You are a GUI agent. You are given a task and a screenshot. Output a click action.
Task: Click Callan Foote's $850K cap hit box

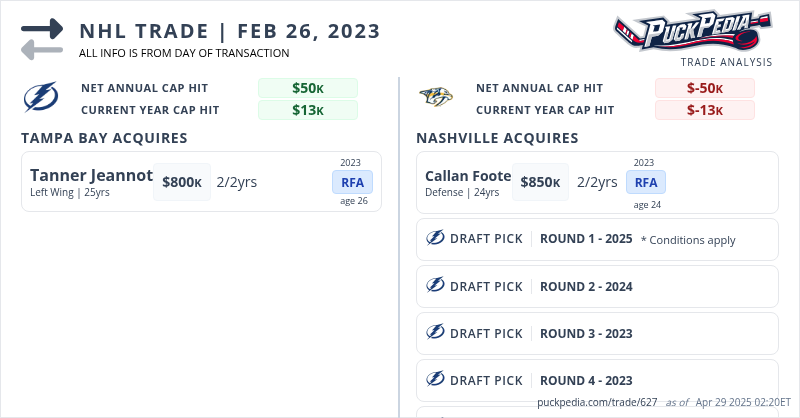540,182
